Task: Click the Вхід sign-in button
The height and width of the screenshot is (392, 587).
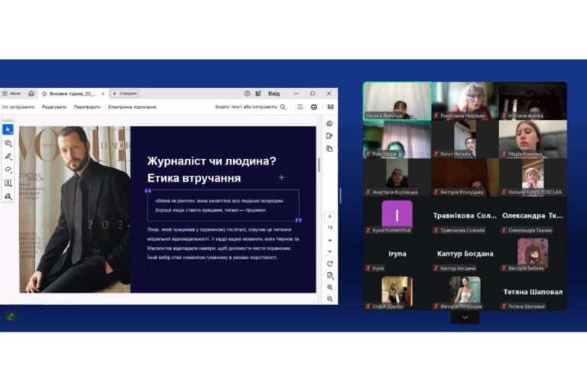Action: [x=274, y=93]
